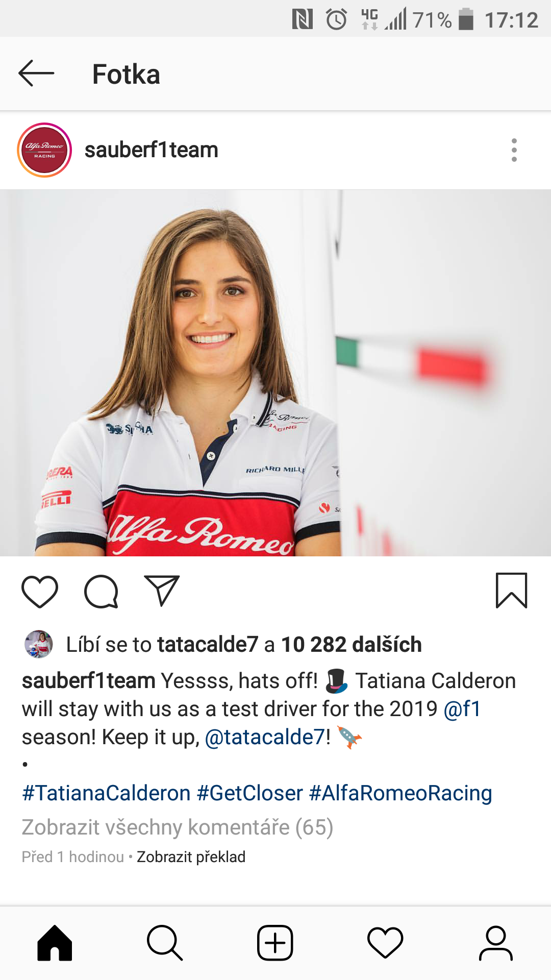Like the post with the heart icon
The image size is (551, 980).
[x=40, y=592]
